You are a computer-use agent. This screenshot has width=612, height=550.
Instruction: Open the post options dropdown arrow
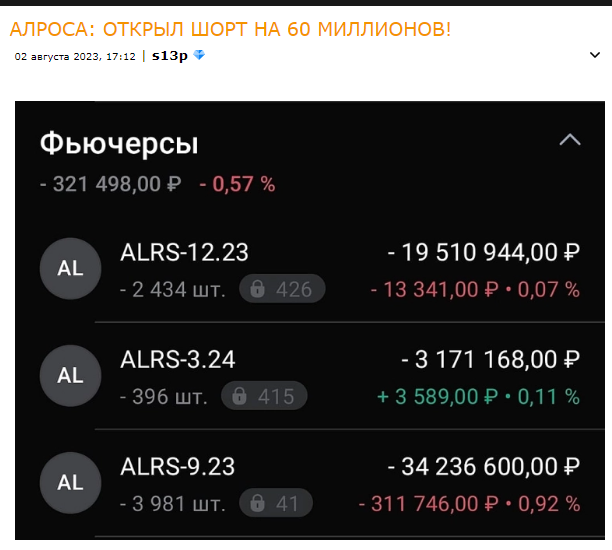(594, 56)
